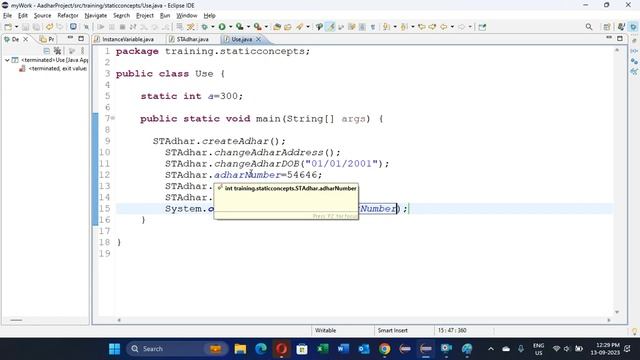Click the Save toolbar icon

pyautogui.click(x=25, y=27)
